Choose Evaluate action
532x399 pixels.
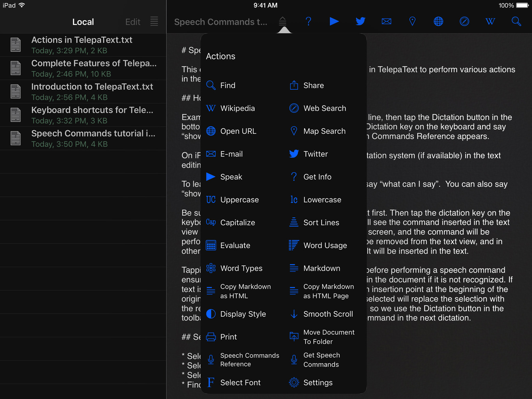(x=228, y=245)
